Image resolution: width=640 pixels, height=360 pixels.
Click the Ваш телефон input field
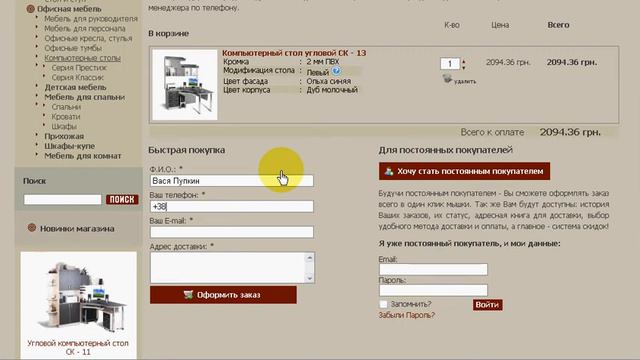[232, 207]
